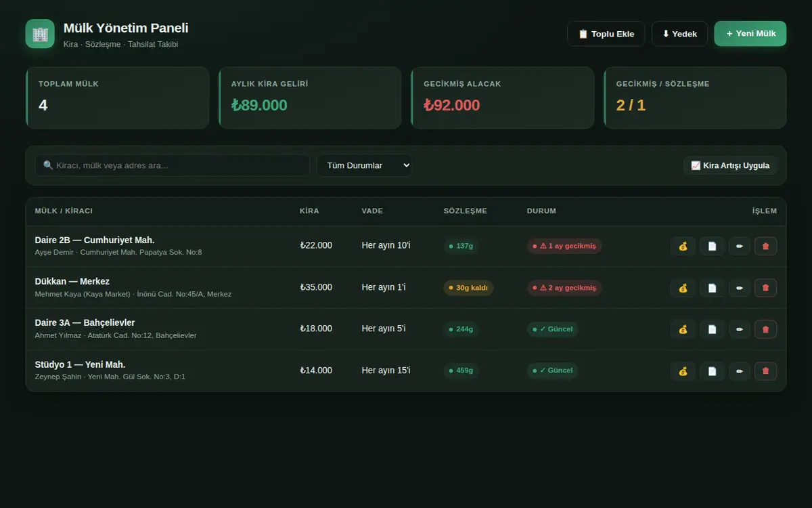812x508 pixels.
Task: Click the Toplu Ekle button
Action: [606, 34]
